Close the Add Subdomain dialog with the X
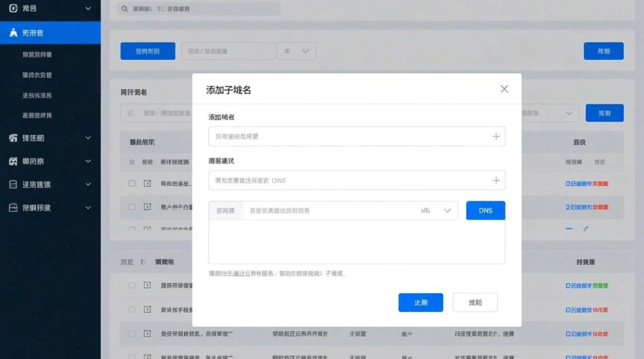The height and width of the screenshot is (359, 644). [504, 89]
